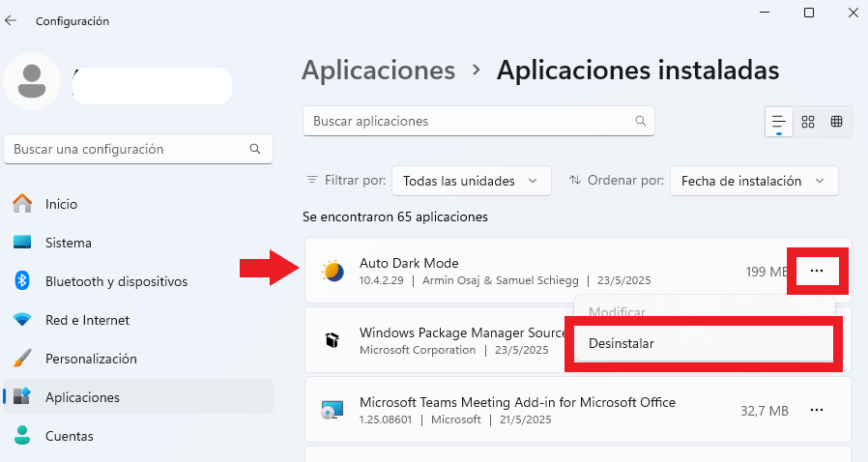Click the Armin Osaj & Samuel Schiegg publisher
This screenshot has height=462, width=868.
(x=501, y=280)
